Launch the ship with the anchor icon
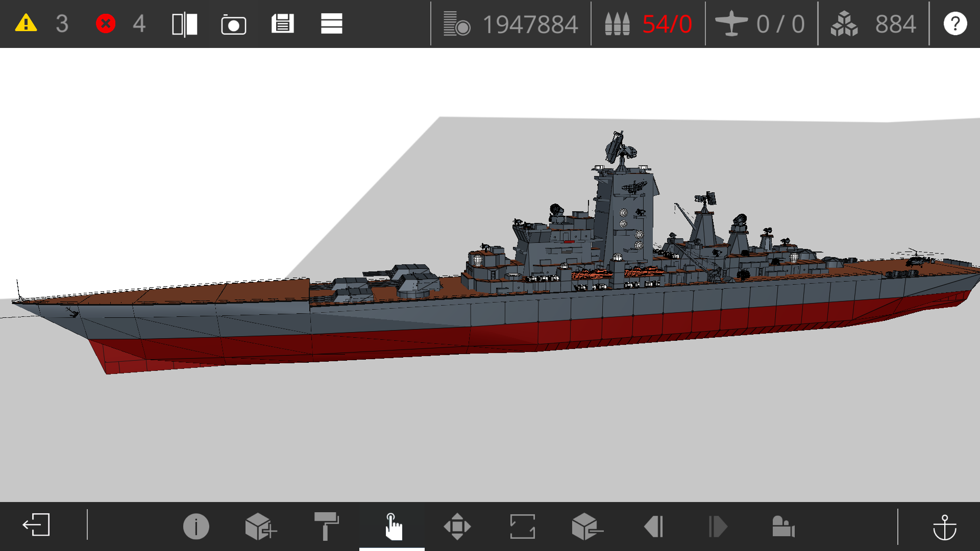Screen dimensions: 980x551 click(944, 526)
